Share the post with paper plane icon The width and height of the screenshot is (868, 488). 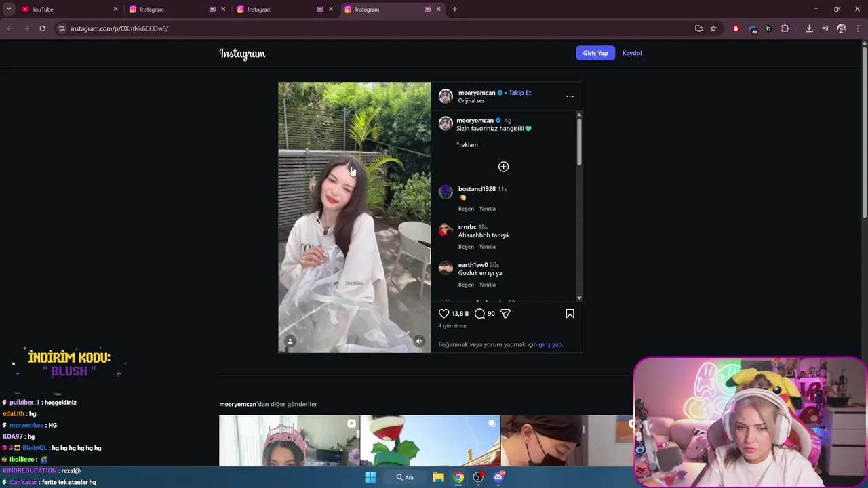[x=505, y=314]
